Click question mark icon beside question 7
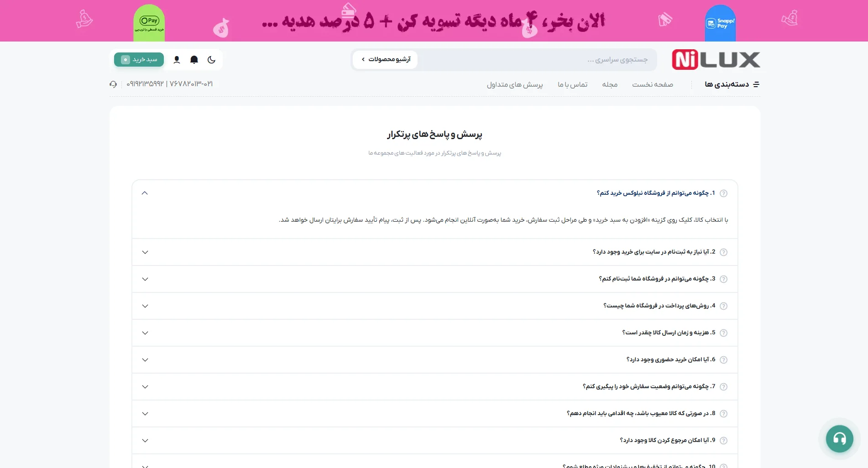Image resolution: width=868 pixels, height=468 pixels. click(723, 387)
